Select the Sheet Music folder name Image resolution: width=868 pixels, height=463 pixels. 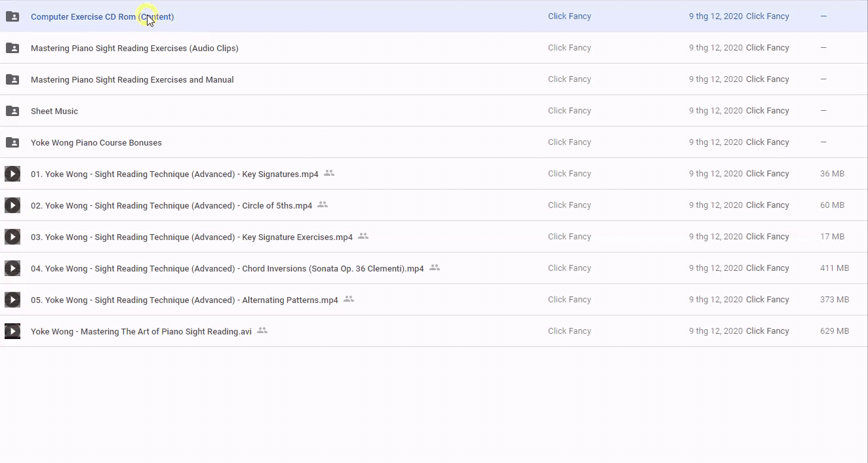pyautogui.click(x=54, y=111)
